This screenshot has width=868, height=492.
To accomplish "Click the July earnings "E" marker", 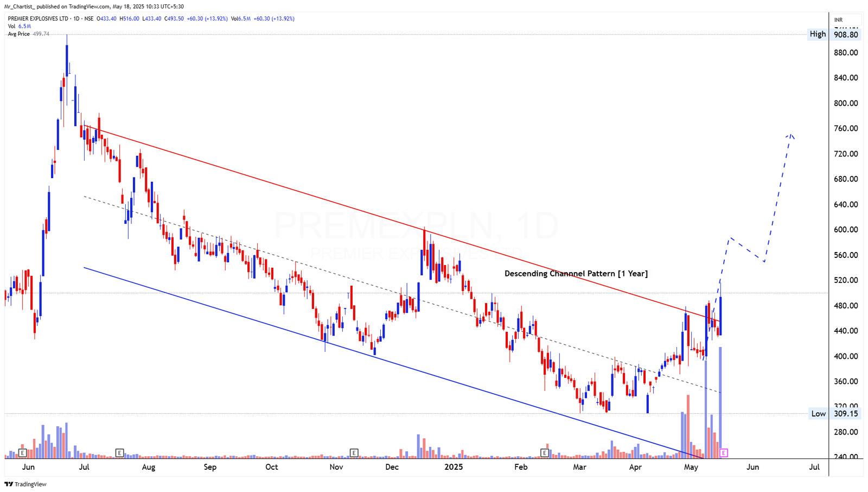I will pos(120,452).
